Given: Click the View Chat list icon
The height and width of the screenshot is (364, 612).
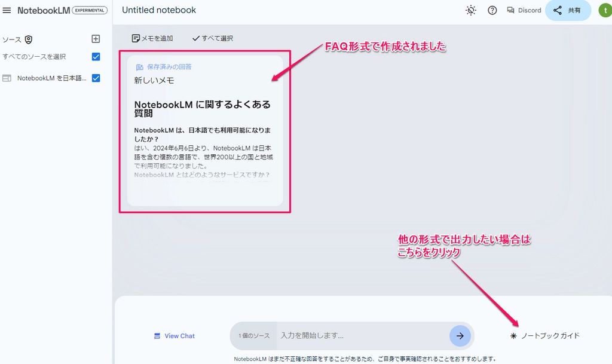Looking at the screenshot, I should (157, 336).
